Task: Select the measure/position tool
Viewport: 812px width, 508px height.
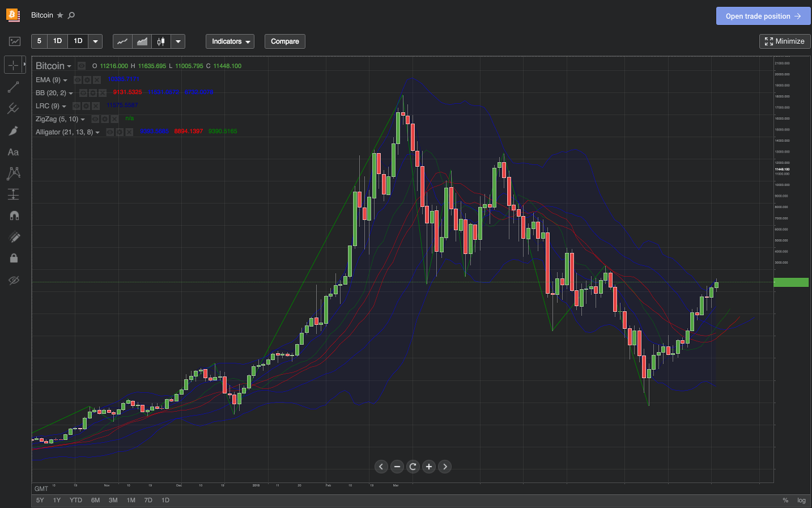Action: point(14,194)
